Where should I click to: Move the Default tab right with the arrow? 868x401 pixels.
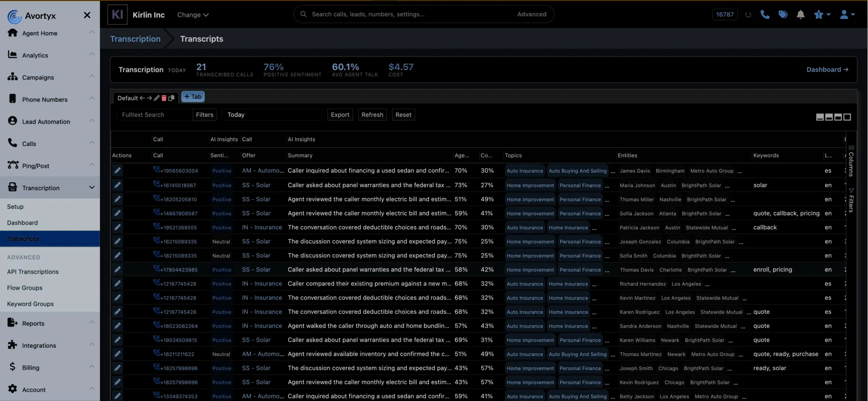coord(149,98)
